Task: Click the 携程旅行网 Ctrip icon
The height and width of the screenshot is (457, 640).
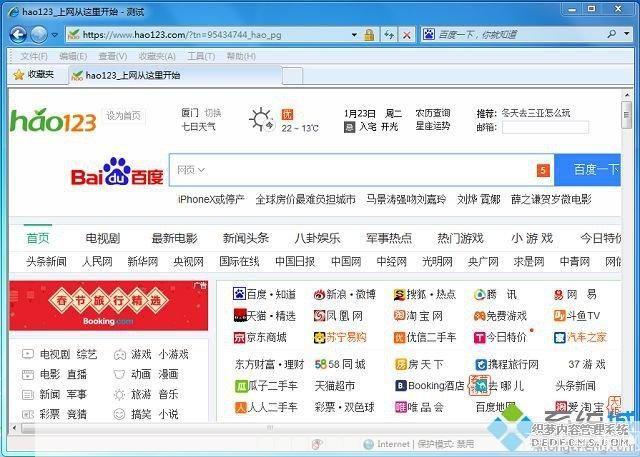Action: 481,364
